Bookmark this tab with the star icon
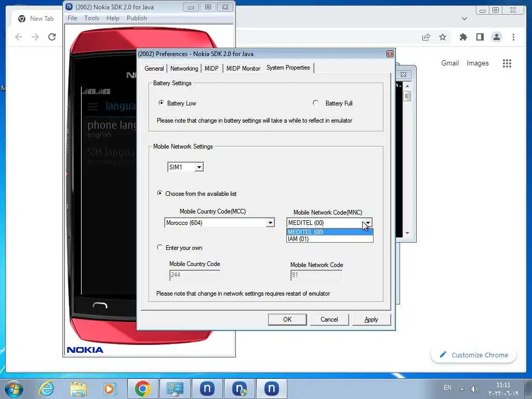The width and height of the screenshot is (532, 399). tap(443, 37)
